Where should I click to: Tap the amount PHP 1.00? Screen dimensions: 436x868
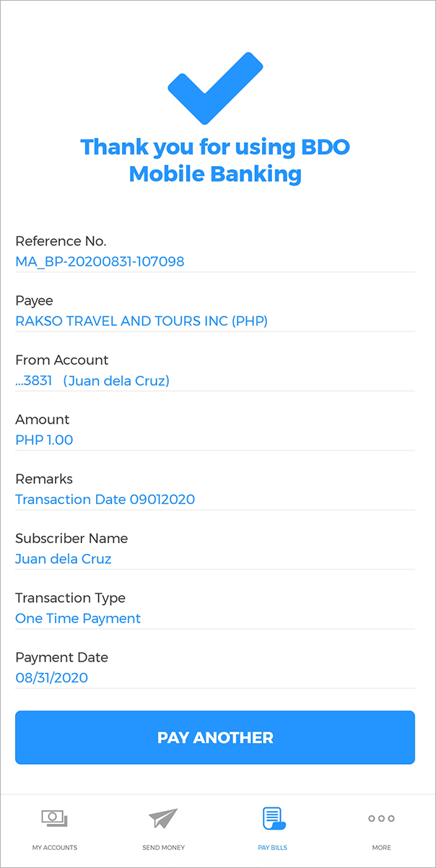pos(44,440)
